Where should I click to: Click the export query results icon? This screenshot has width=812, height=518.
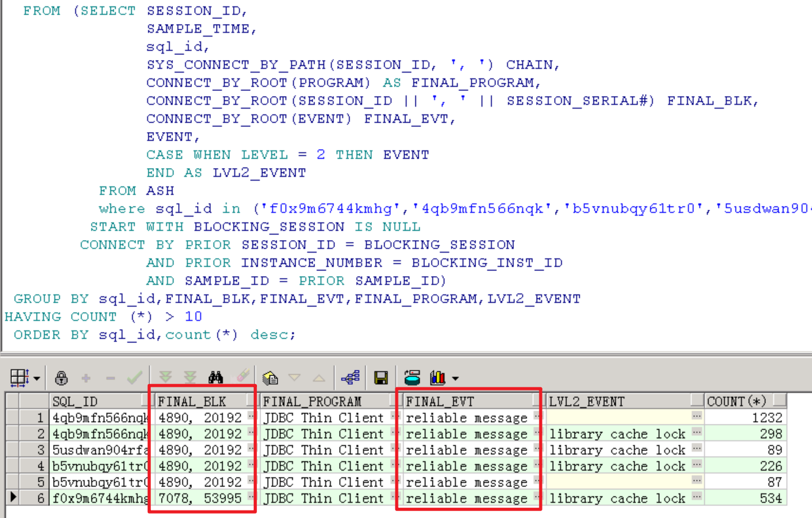point(412,378)
